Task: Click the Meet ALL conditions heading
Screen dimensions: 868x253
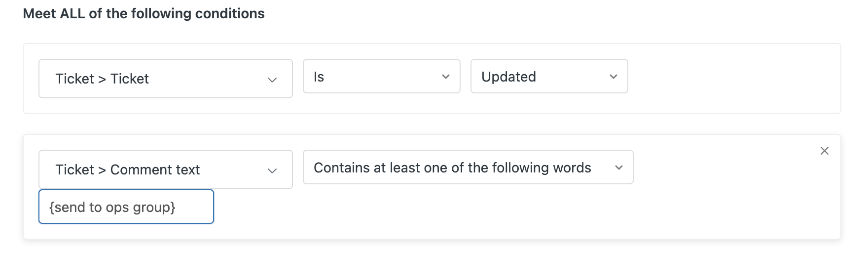Action: coord(144,13)
